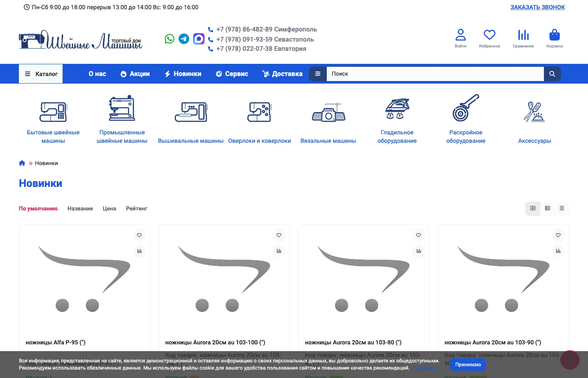Open WhatsApp chat icon
The image size is (588, 378).
tap(170, 39)
